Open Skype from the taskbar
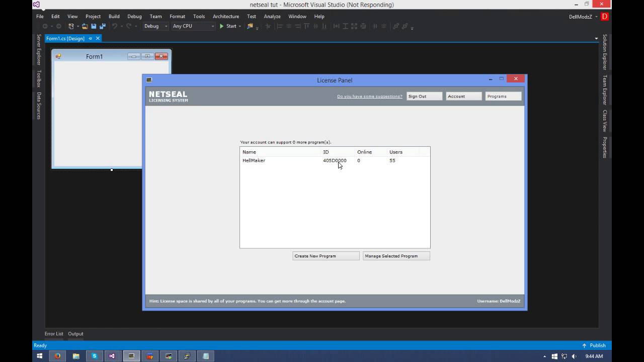The image size is (644, 362). click(94, 356)
